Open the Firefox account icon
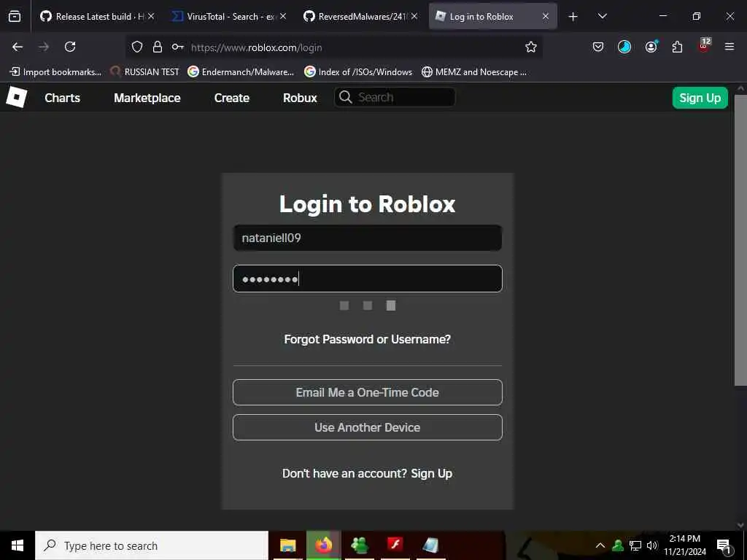 coord(651,47)
